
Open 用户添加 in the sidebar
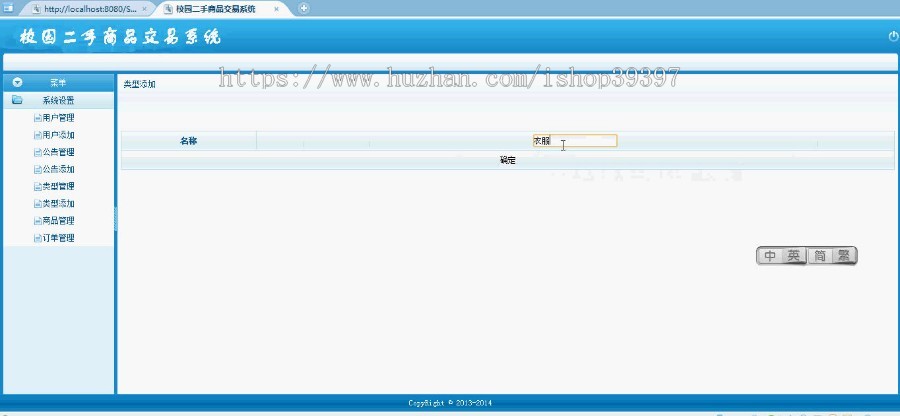[x=58, y=135]
